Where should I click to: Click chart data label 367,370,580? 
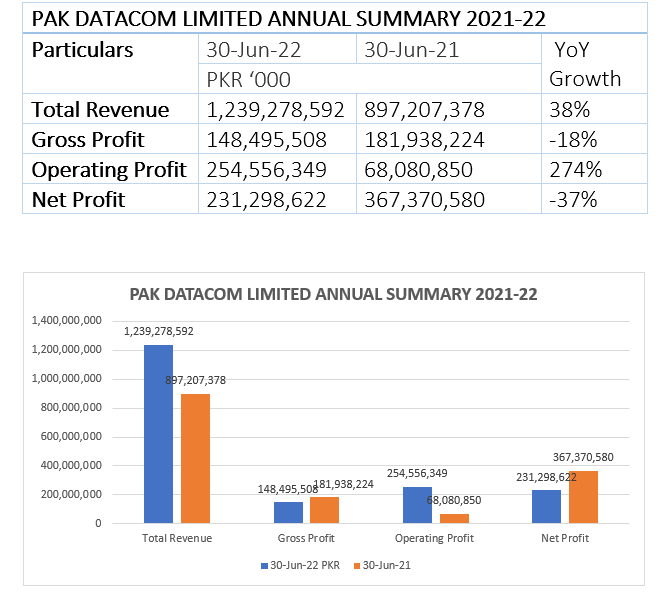(x=583, y=457)
